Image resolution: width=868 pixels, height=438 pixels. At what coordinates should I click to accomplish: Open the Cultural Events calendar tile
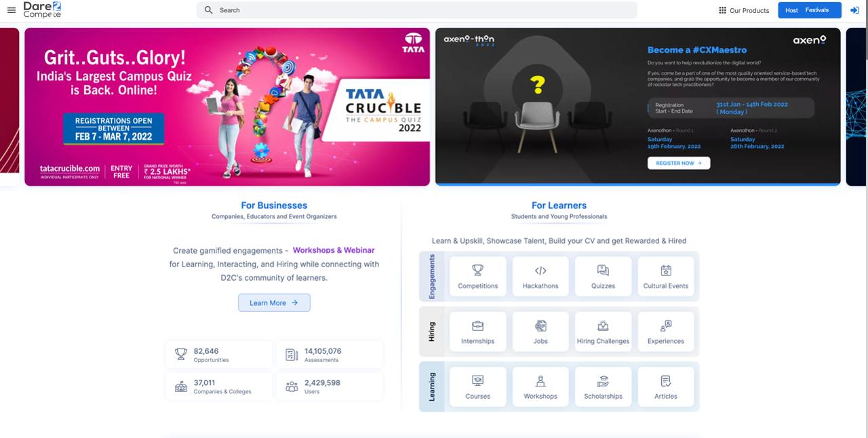(x=666, y=276)
